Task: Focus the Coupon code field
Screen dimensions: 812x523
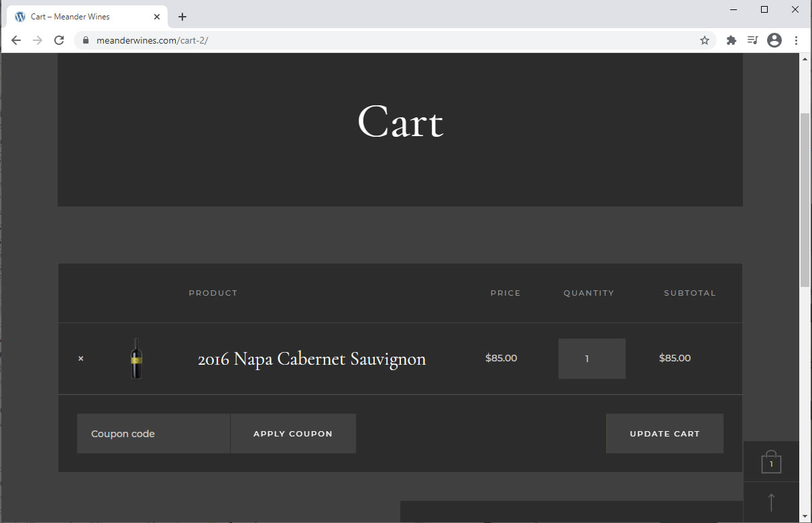Action: tap(154, 434)
